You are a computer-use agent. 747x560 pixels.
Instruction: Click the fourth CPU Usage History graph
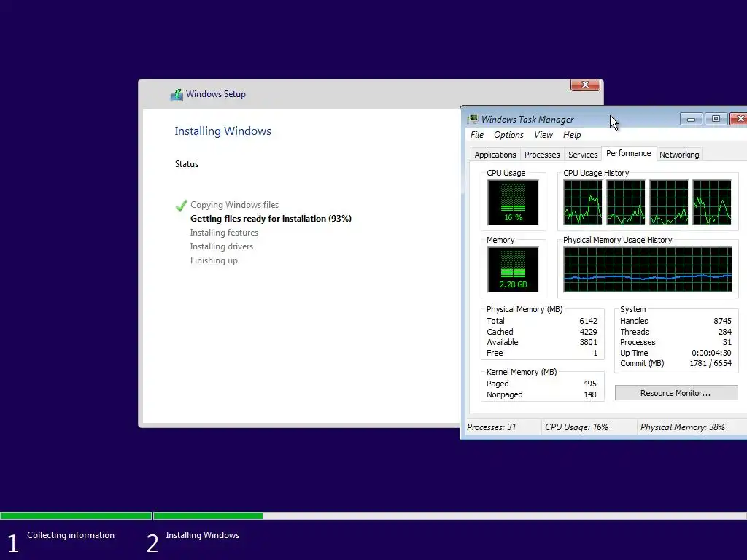point(712,203)
